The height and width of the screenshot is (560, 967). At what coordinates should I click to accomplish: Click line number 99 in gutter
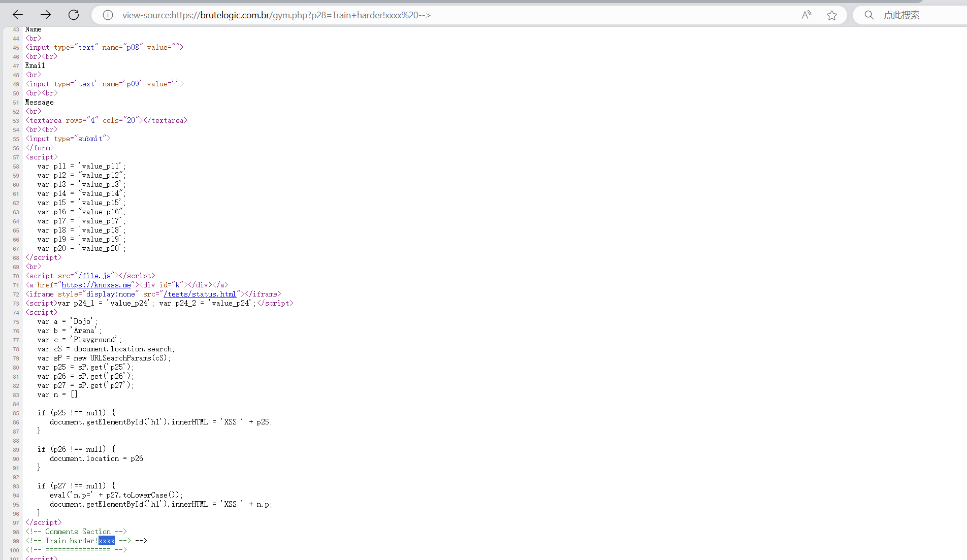coord(16,541)
